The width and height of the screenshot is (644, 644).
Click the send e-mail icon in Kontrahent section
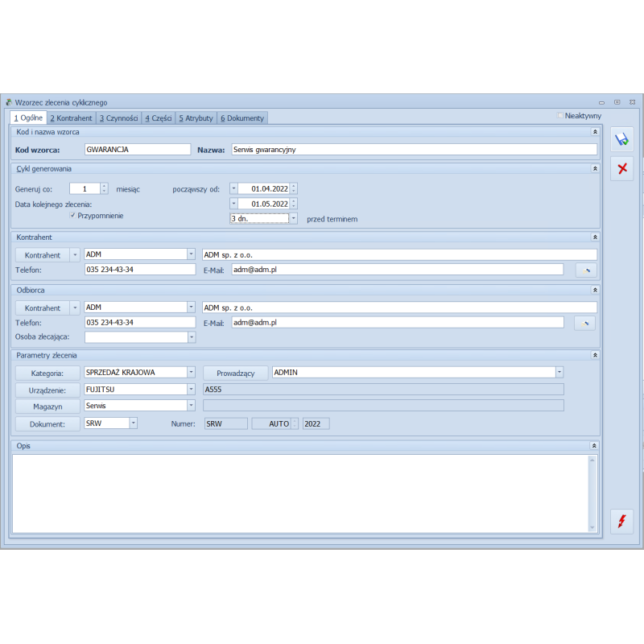pyautogui.click(x=585, y=270)
